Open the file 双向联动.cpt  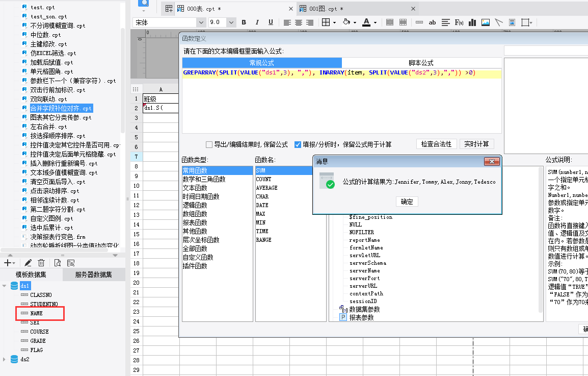48,99
